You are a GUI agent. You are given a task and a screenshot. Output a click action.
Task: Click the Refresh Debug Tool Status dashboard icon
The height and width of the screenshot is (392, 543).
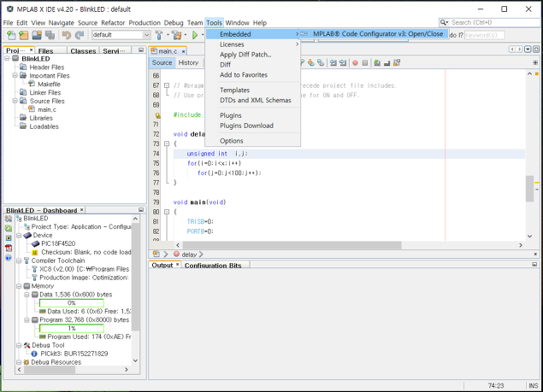9,228
